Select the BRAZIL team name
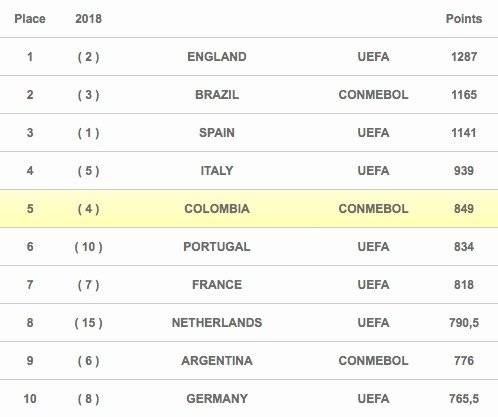Image resolution: width=498 pixels, height=417 pixels. (x=217, y=95)
